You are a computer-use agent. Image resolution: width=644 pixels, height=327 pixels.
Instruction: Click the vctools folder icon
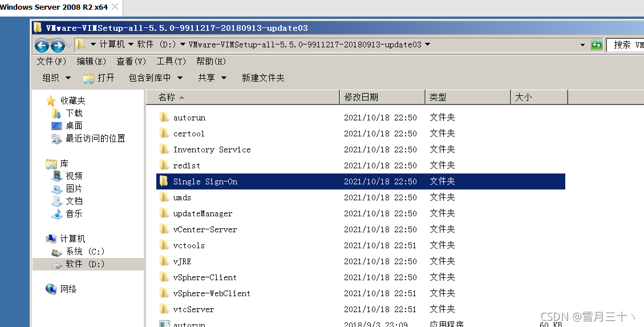[x=164, y=245]
